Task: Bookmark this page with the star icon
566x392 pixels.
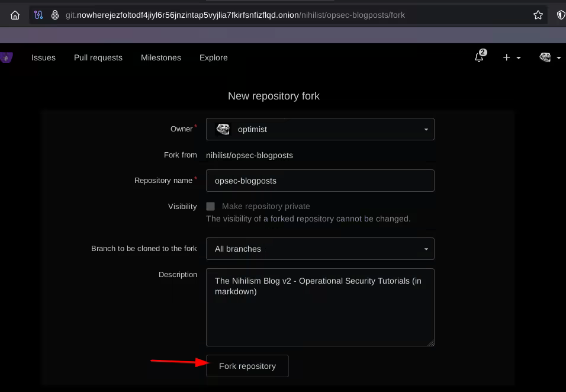Action: [538, 15]
